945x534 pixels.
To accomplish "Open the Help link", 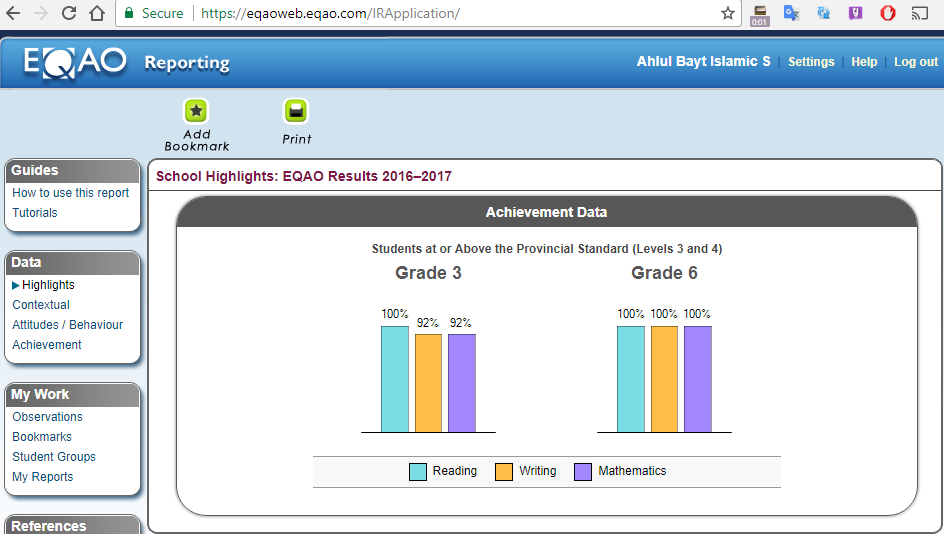I will [864, 61].
